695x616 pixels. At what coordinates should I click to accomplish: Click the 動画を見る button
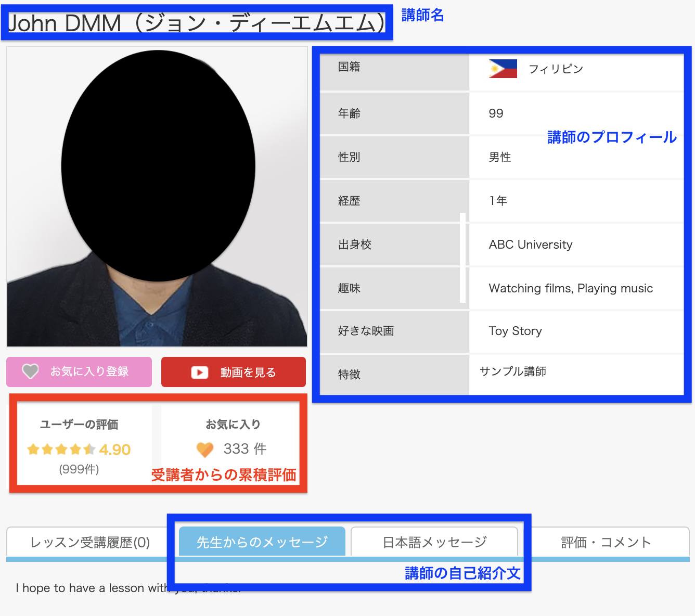(233, 372)
